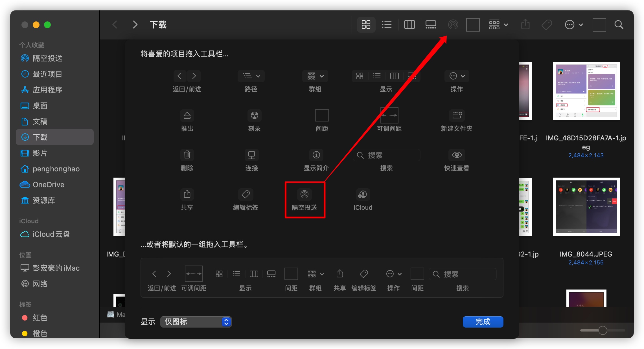Click the AirDrop icon in customize panel
Viewport: 644px width, 349px height.
(x=304, y=194)
